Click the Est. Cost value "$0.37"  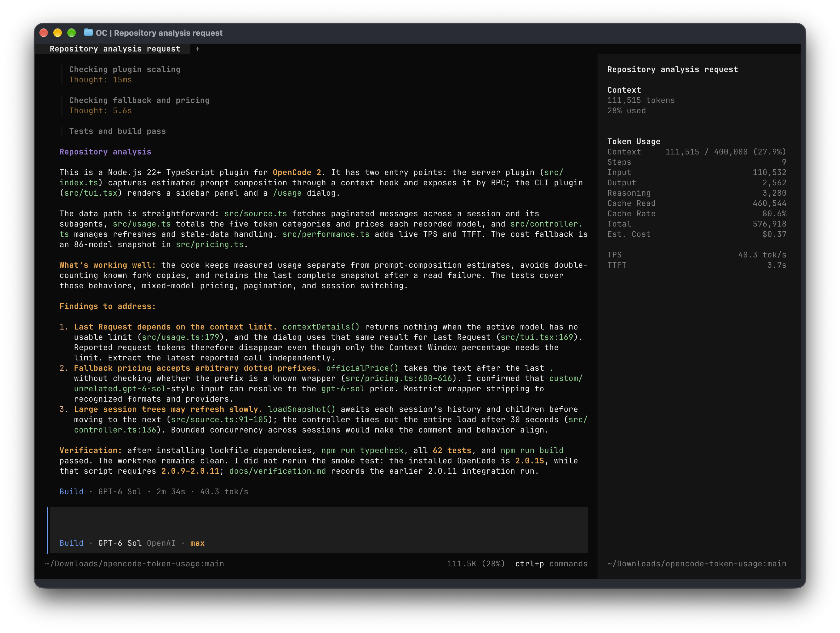coord(774,234)
